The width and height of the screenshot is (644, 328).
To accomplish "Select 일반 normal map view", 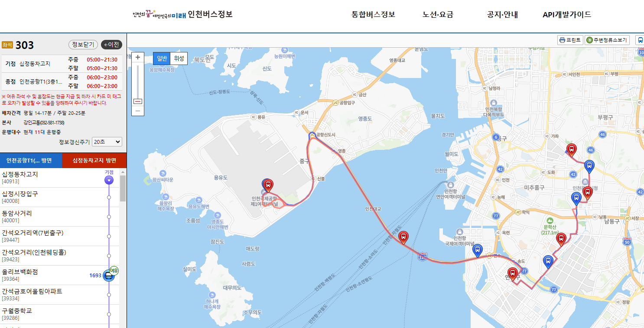I will (162, 58).
